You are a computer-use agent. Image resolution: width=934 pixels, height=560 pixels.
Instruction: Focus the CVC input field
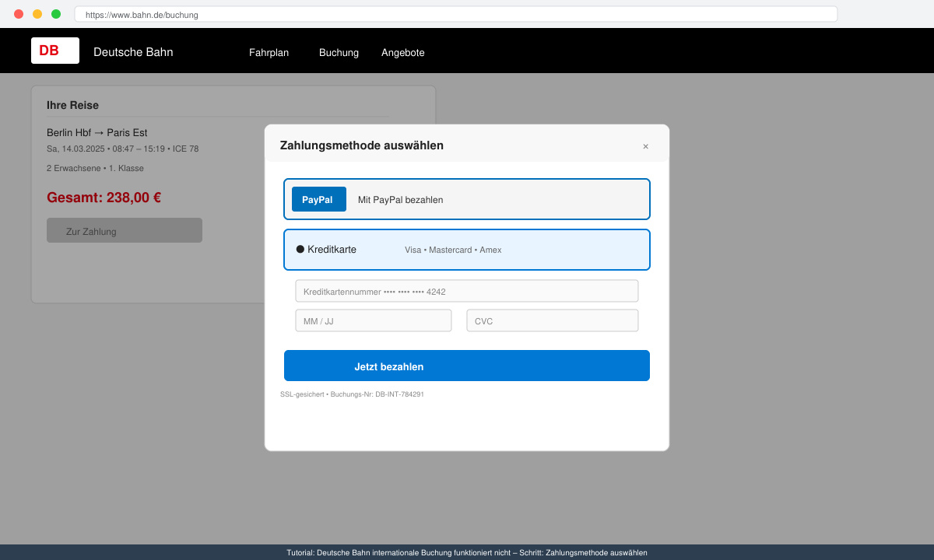pos(553,320)
